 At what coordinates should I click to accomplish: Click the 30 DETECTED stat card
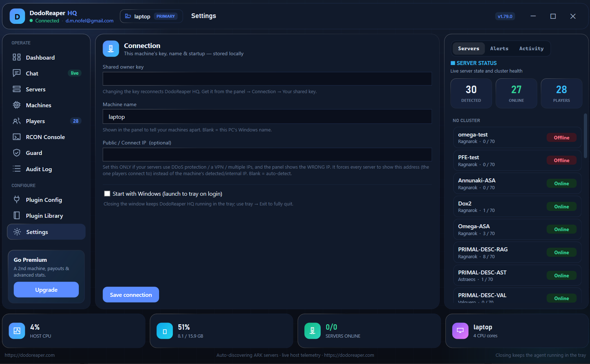coord(471,93)
